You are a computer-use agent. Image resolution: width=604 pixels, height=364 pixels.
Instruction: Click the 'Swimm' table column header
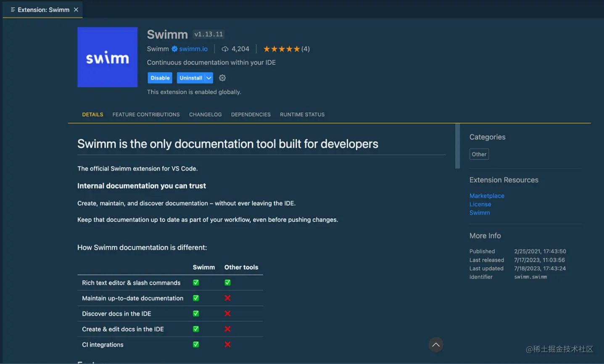click(x=204, y=267)
